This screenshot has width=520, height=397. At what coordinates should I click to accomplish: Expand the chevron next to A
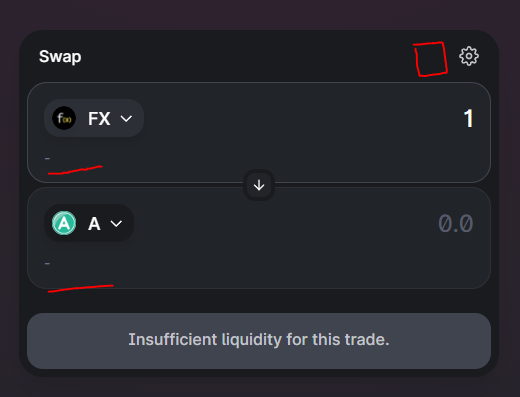click(x=116, y=223)
